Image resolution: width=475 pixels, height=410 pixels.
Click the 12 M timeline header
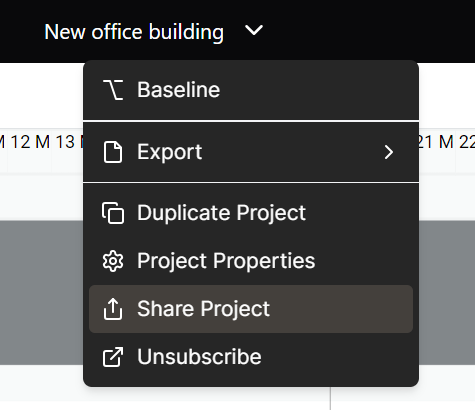tap(30, 142)
